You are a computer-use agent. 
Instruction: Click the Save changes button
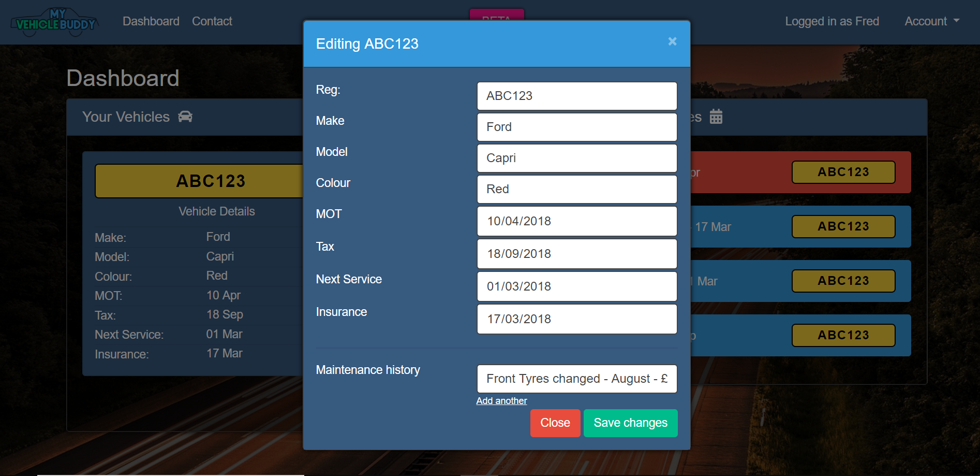[630, 423]
